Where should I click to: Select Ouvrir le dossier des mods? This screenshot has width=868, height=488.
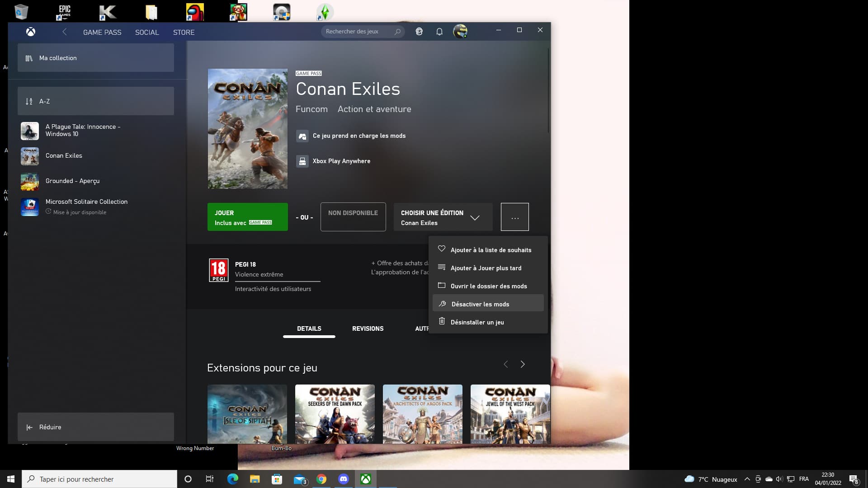click(488, 286)
